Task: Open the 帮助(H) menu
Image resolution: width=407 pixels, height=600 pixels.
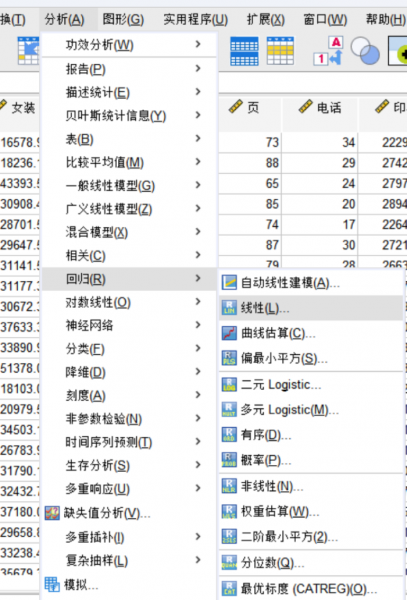Action: tap(385, 19)
